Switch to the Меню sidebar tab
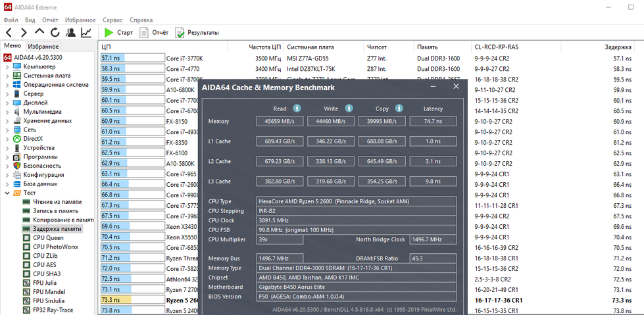The height and width of the screenshot is (315, 644). [x=12, y=46]
